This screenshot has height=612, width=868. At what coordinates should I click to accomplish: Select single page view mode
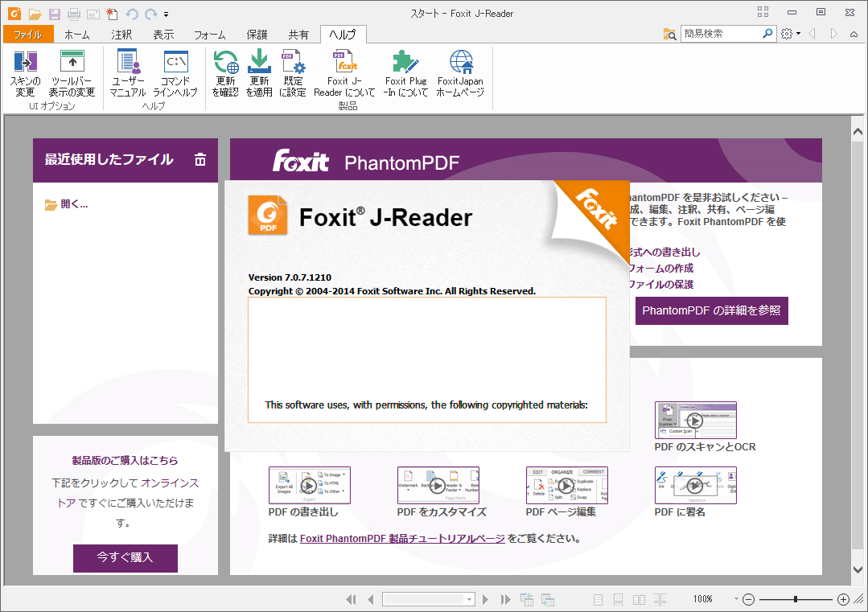(597, 599)
